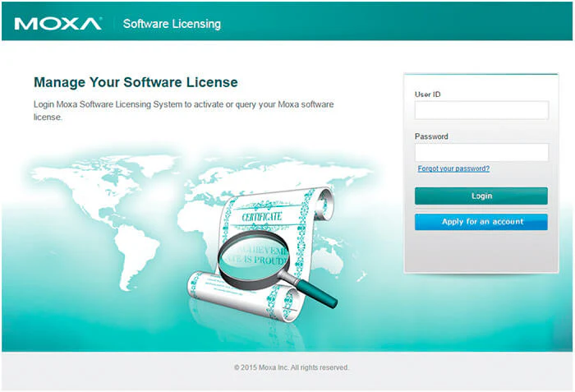Viewport: 575px width, 392px height.
Task: Click the Manage Your Software License heading
Action: coord(136,82)
